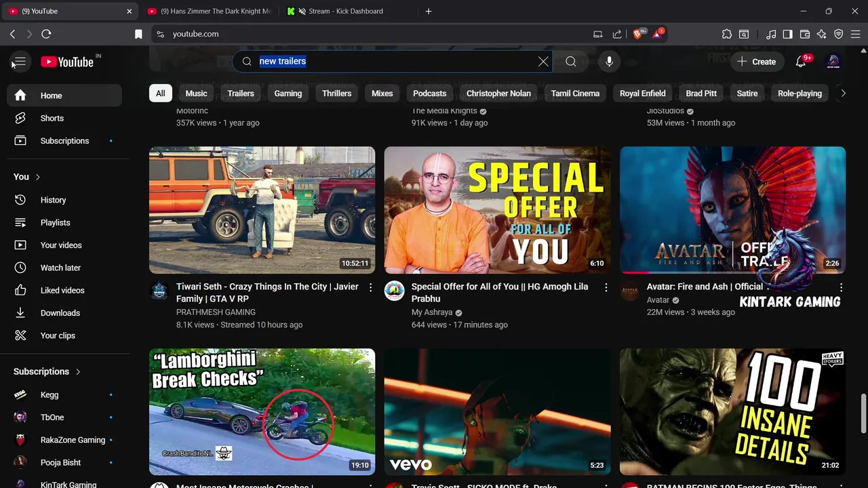Select the Christopher Nolan filter chip
The image size is (868, 488).
tap(498, 94)
